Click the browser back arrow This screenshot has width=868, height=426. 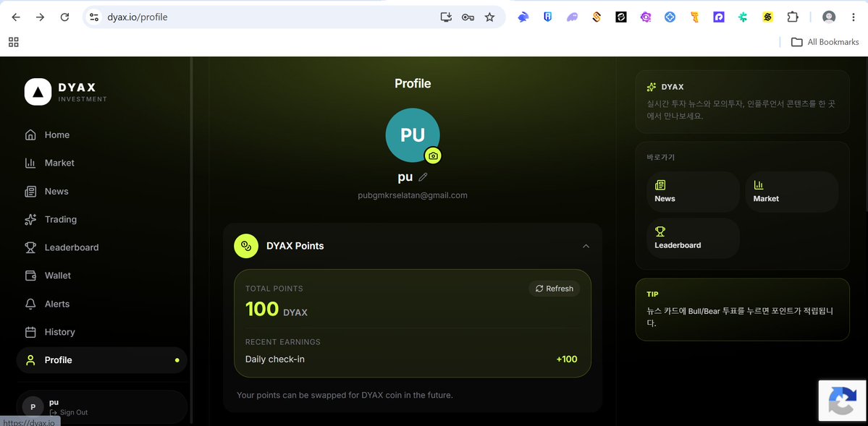pos(16,17)
